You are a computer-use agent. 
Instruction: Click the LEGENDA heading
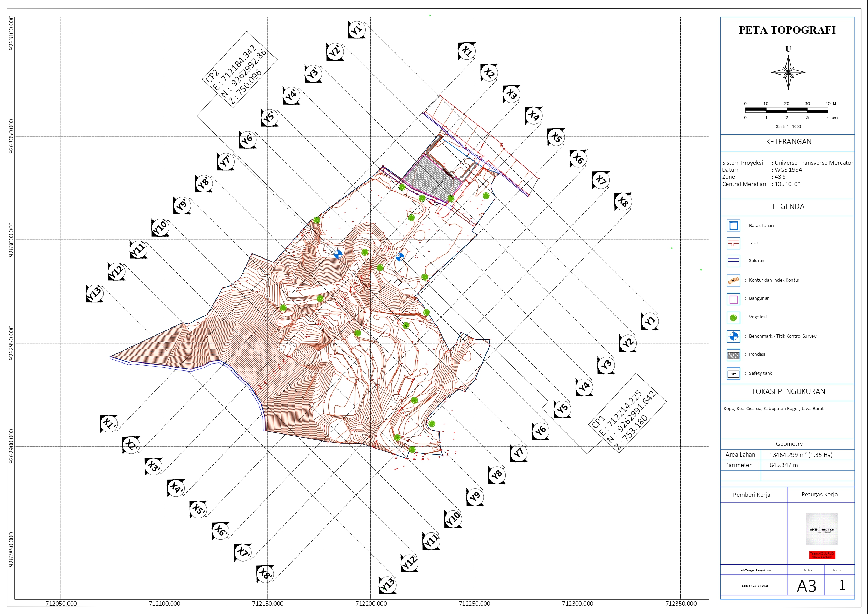coord(788,206)
